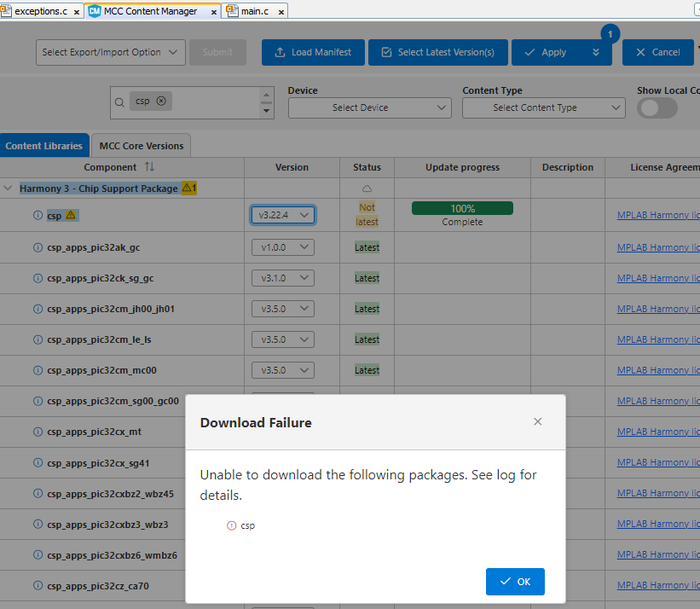
Task: Click the cloud status icon for Chip Support Package
Action: 367,188
